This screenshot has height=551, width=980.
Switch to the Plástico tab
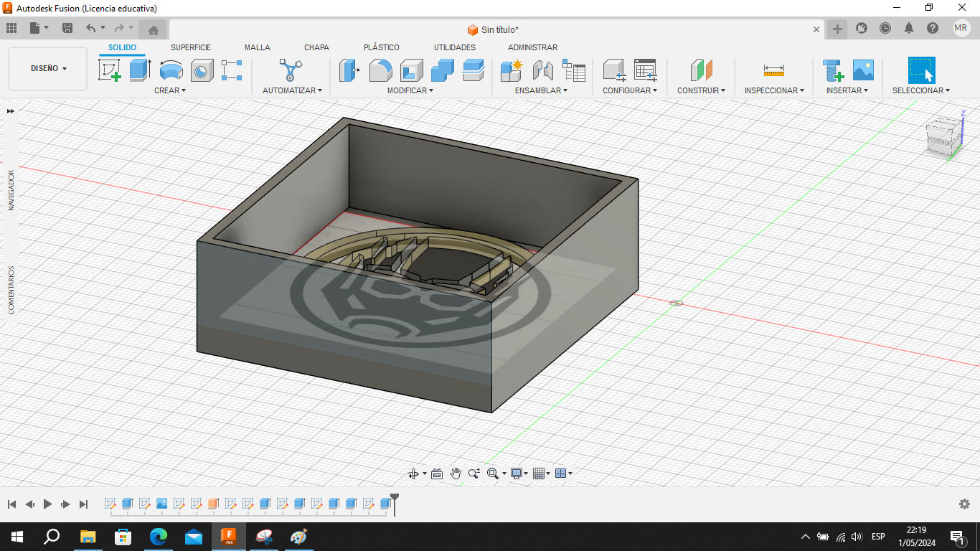coord(382,47)
